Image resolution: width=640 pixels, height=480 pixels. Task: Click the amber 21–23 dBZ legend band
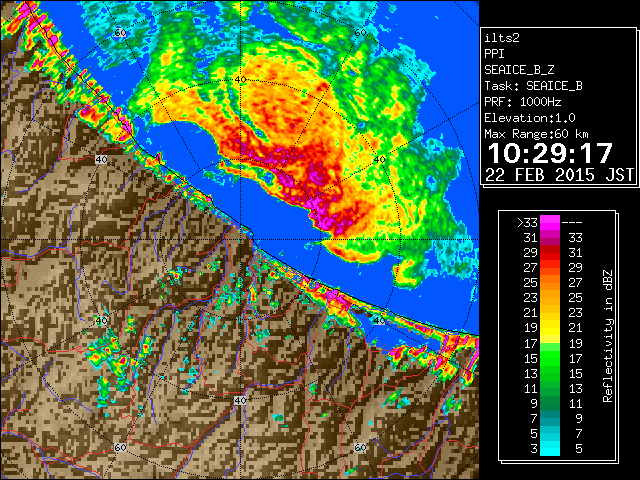(x=550, y=313)
